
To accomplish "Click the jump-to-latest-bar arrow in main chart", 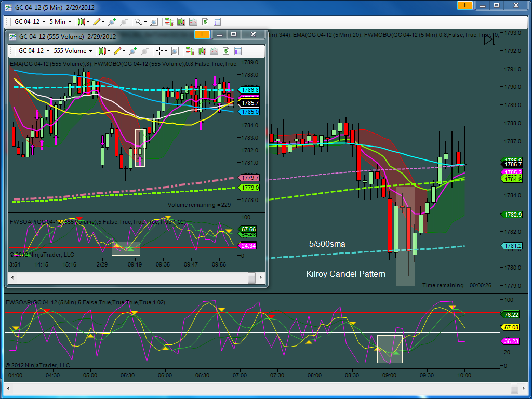I will coord(489,40).
